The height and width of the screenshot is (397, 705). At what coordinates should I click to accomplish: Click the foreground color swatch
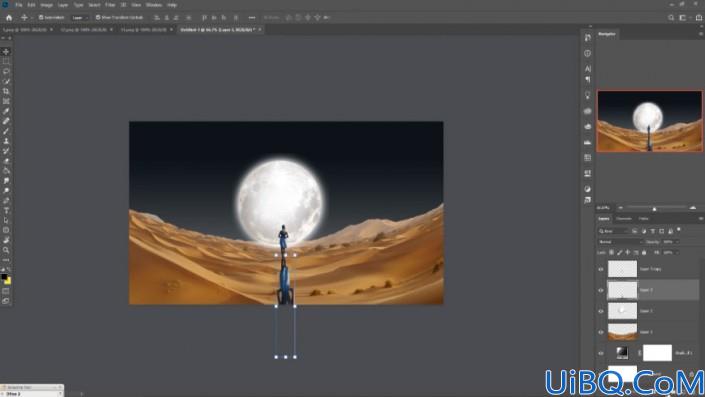[x=4, y=277]
